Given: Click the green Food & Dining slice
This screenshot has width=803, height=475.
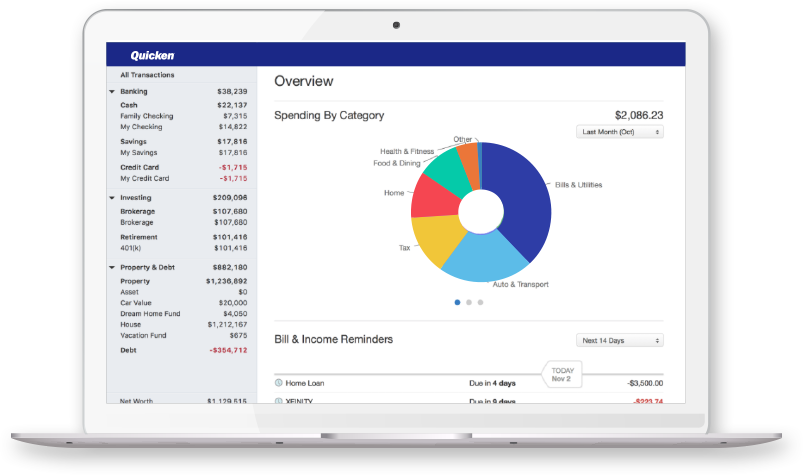Looking at the screenshot, I should tap(451, 171).
